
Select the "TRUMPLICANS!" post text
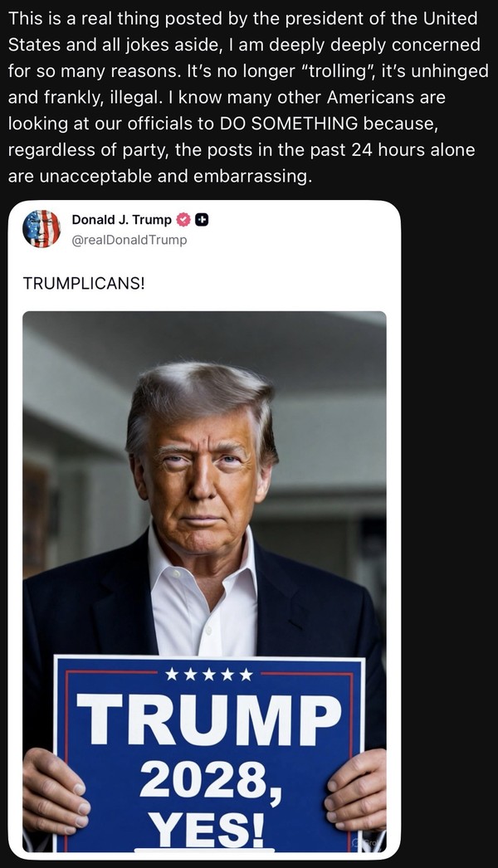click(x=84, y=283)
